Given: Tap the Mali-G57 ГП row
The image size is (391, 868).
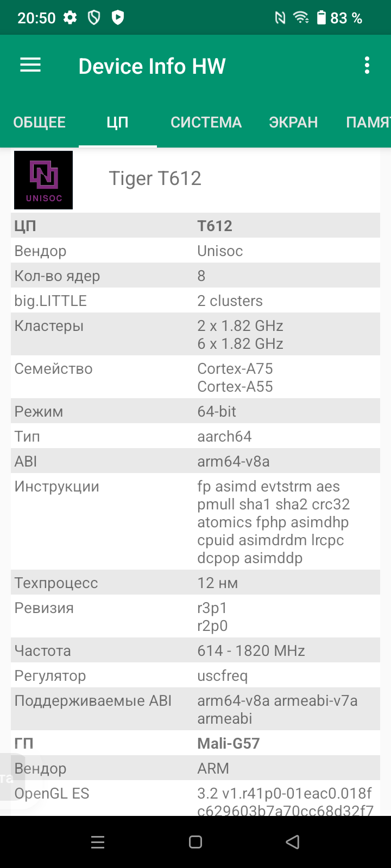Looking at the screenshot, I should pos(195,743).
